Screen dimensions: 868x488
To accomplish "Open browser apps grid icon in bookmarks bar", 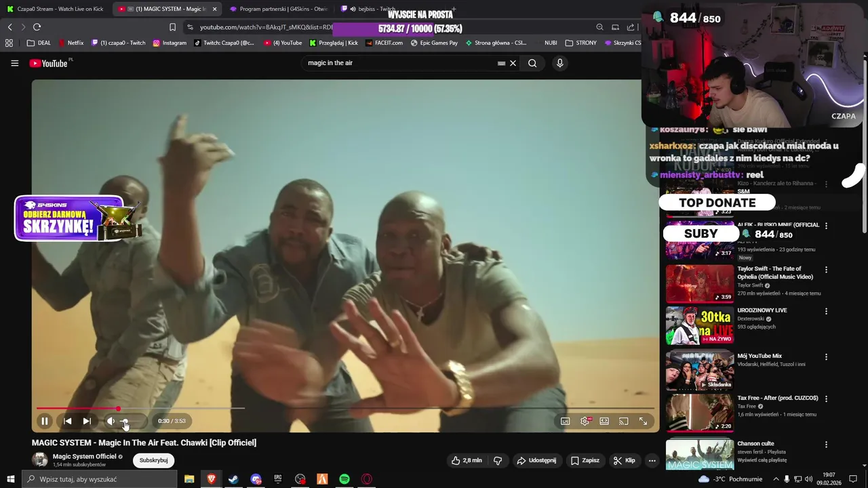I will [9, 43].
